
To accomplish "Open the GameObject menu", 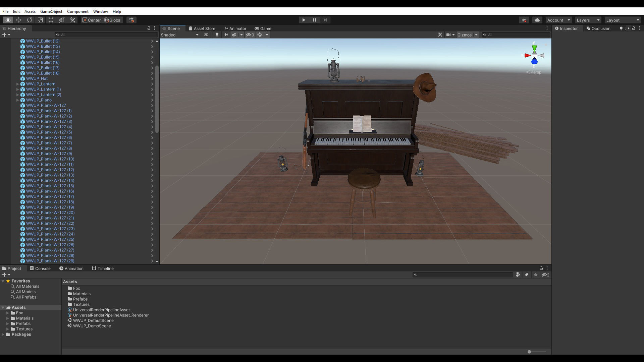I will click(x=51, y=11).
